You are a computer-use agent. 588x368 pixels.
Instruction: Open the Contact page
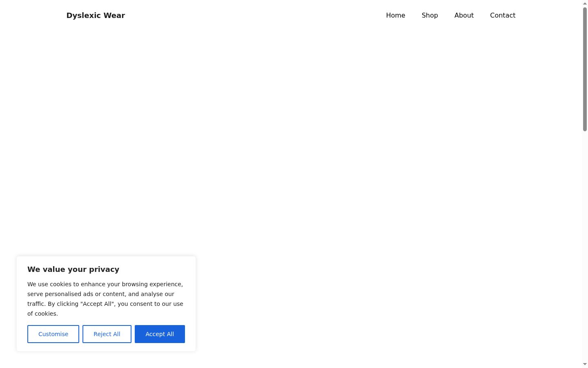point(503,15)
